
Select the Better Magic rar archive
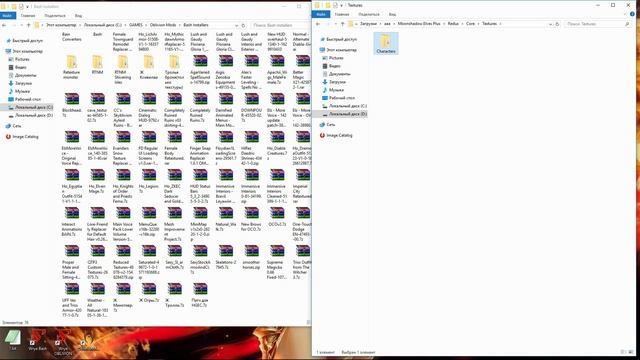302,72
